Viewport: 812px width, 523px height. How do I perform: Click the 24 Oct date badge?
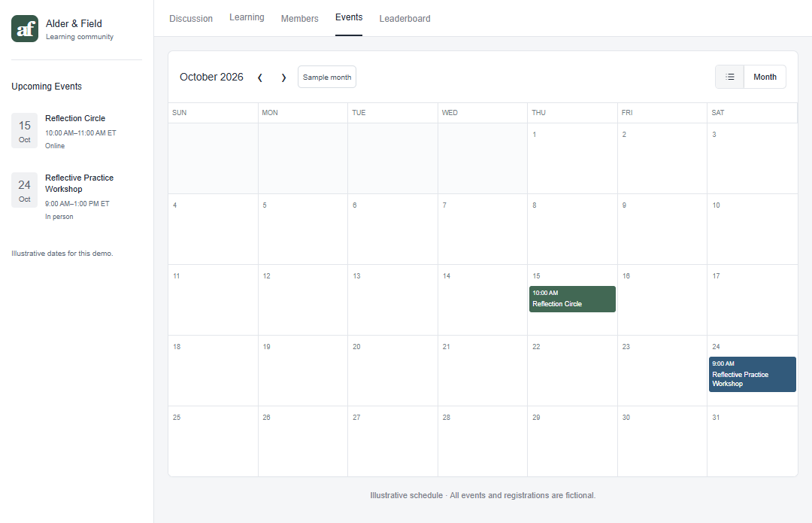click(x=24, y=190)
